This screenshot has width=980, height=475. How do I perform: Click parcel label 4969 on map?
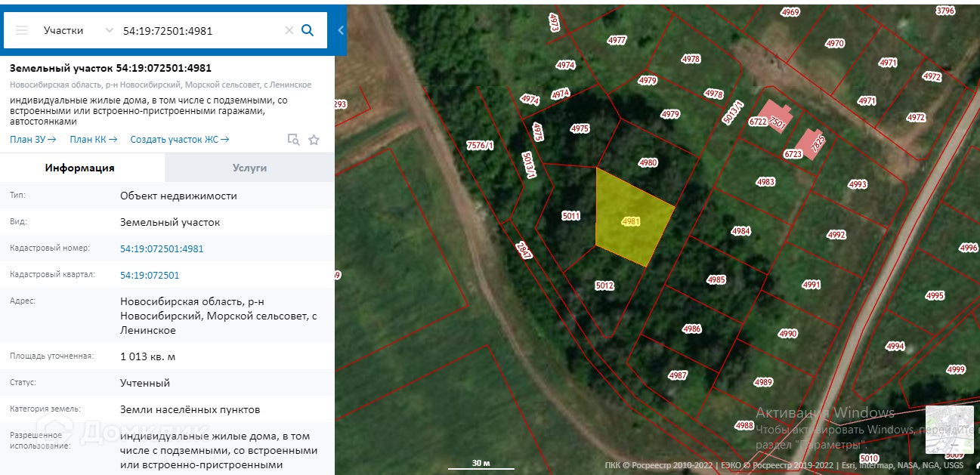click(x=790, y=12)
